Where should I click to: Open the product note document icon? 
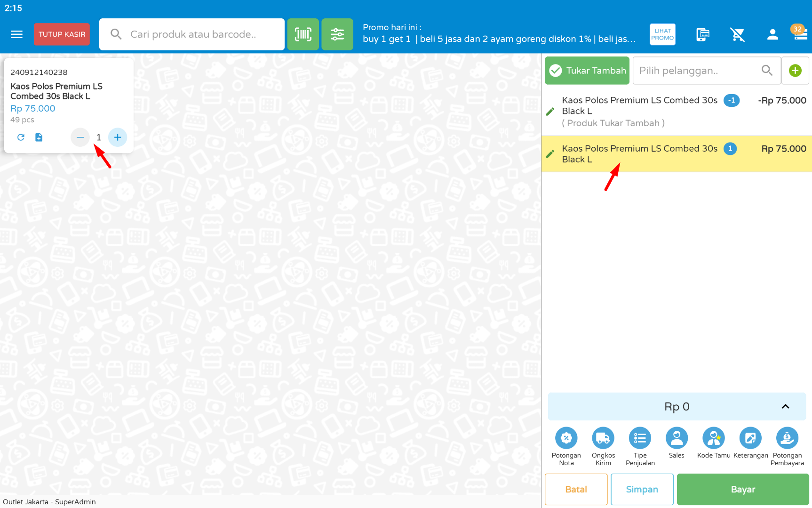tap(39, 137)
